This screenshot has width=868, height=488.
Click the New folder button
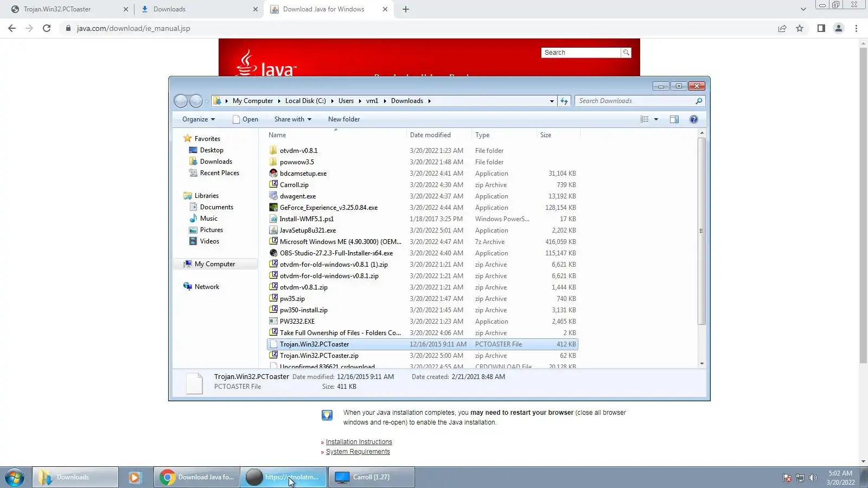click(344, 119)
